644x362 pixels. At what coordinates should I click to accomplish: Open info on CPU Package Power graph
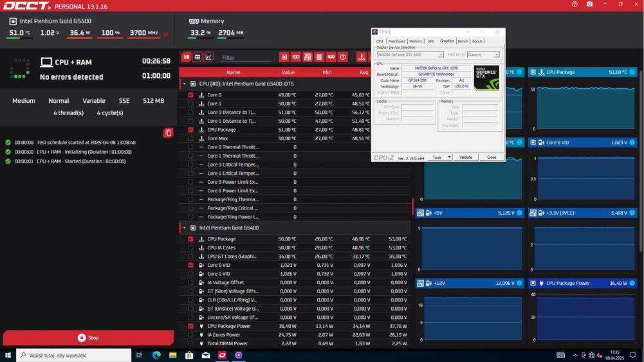pos(632,283)
